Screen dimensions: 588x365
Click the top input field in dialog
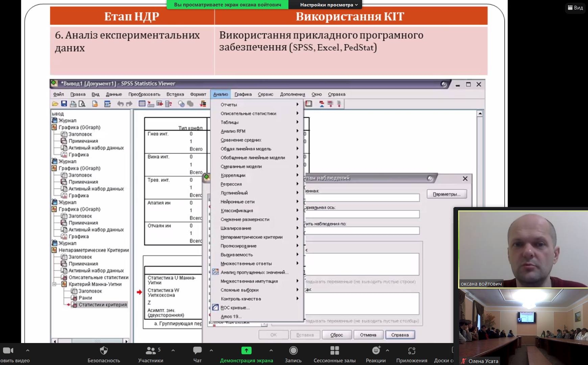(362, 198)
